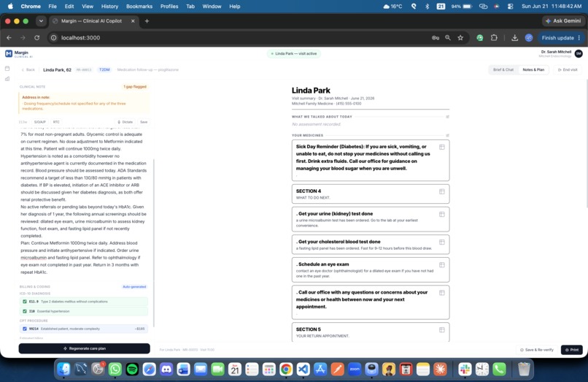
Task: Open Chrome's three-dot menu by Finish update
Action: click(x=579, y=37)
